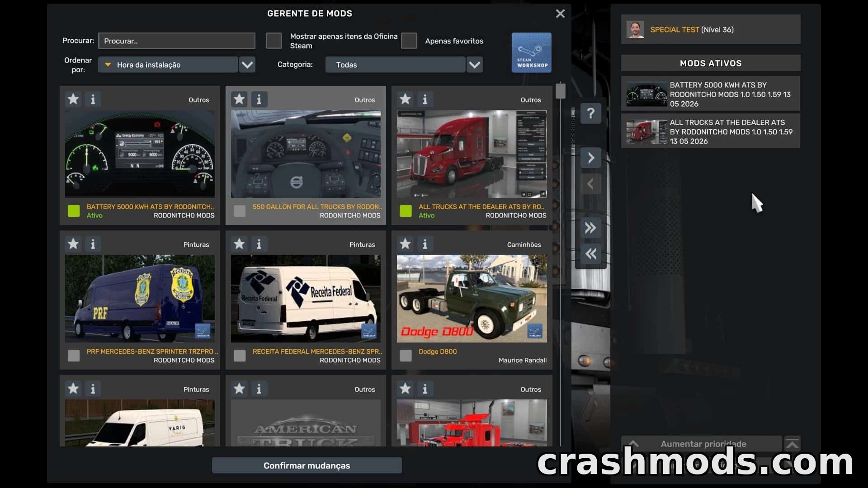Click Confirmar mudanças button
Viewport: 868px width, 488px height.
click(x=307, y=465)
